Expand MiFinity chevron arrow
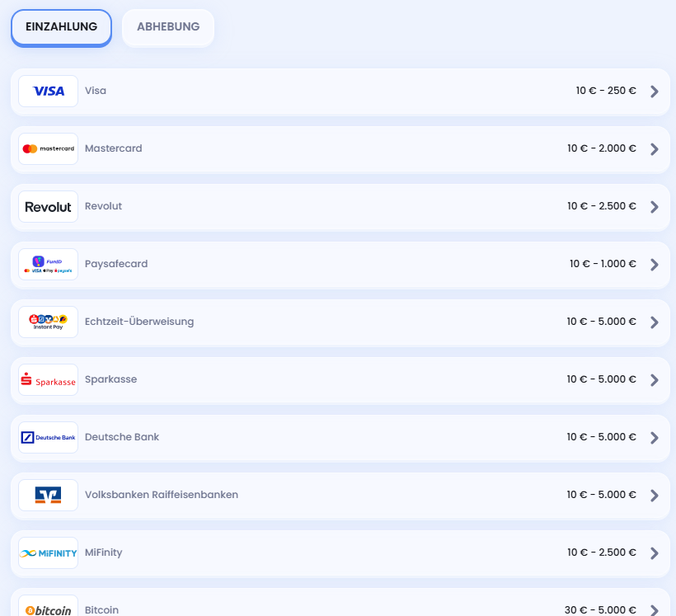Viewport: 676px width, 616px height. click(655, 554)
